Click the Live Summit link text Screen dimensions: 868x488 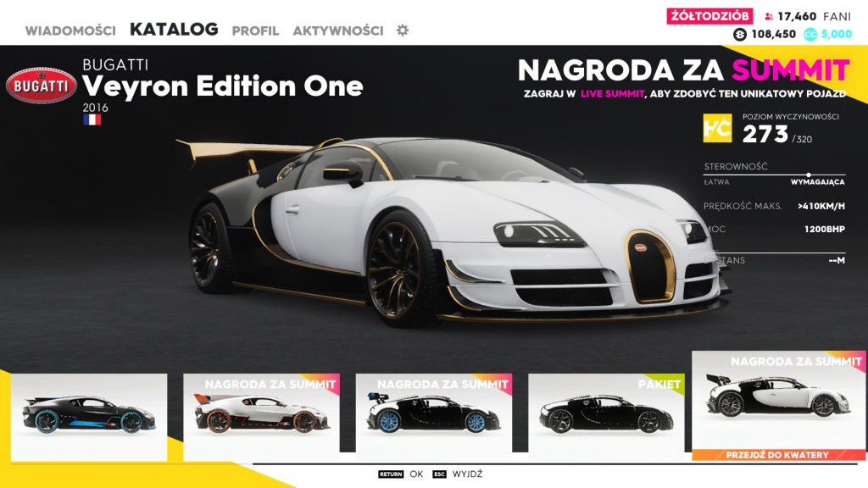[x=612, y=93]
